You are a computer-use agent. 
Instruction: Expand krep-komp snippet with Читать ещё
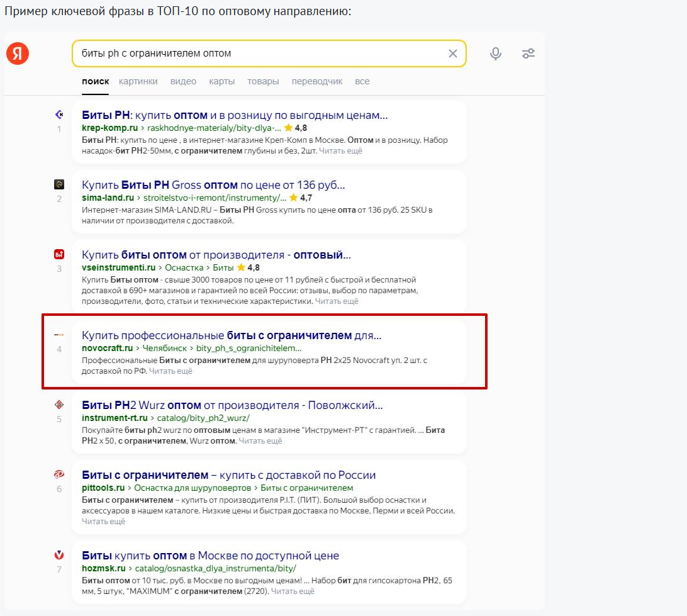point(340,150)
